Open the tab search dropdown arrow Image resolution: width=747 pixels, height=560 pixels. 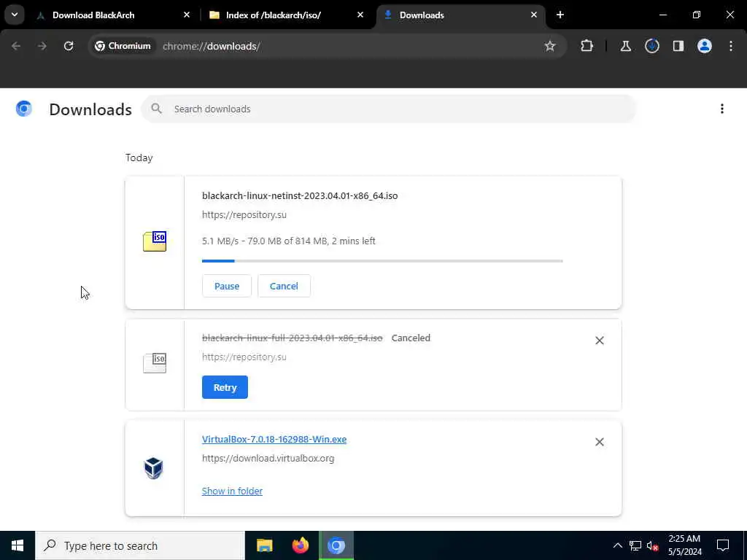click(x=15, y=15)
